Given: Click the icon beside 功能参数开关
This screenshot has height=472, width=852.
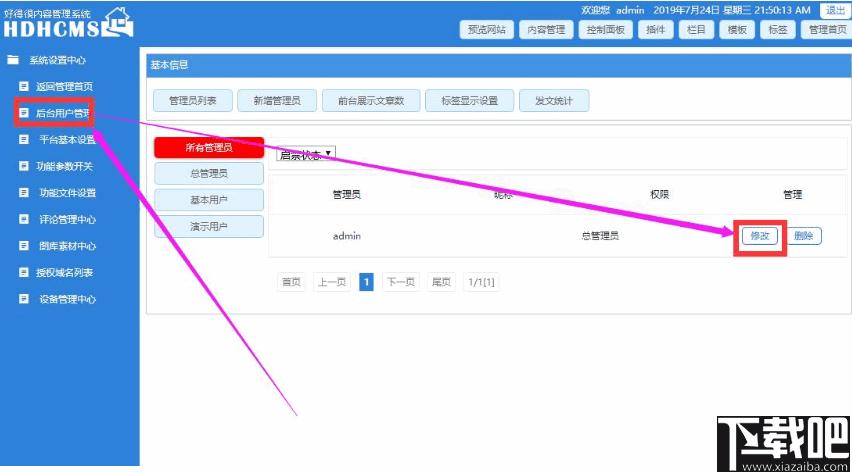Looking at the screenshot, I should pos(24,166).
